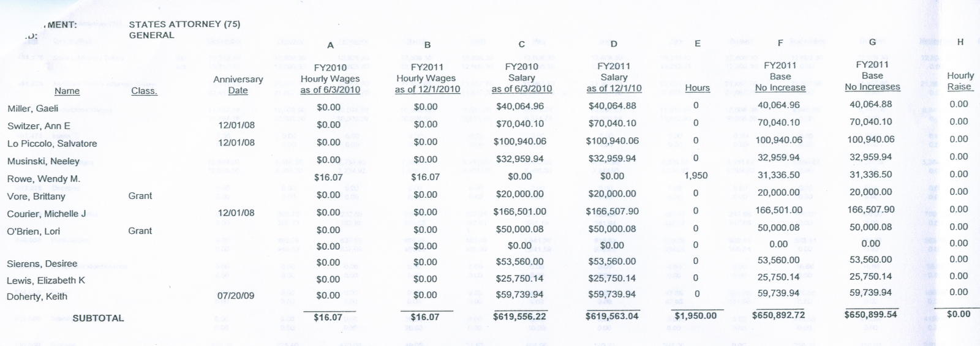
Task: Select Rowe, Wendy M. in the name list
Action: (43, 179)
